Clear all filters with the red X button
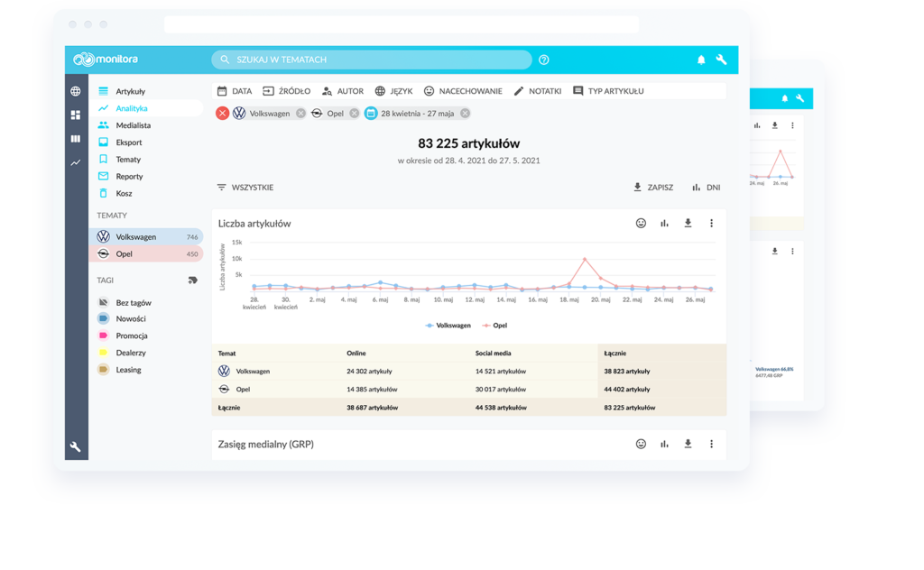 [222, 114]
